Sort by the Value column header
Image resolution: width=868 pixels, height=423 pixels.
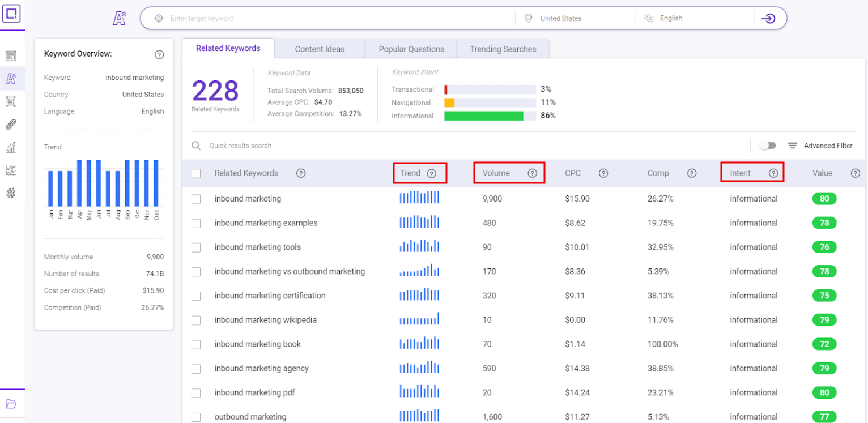click(823, 173)
